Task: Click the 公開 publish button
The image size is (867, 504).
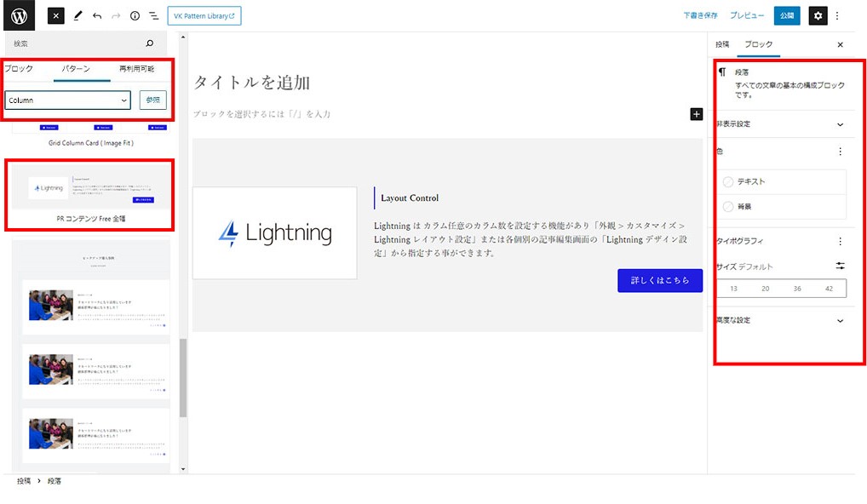Action: (x=787, y=15)
